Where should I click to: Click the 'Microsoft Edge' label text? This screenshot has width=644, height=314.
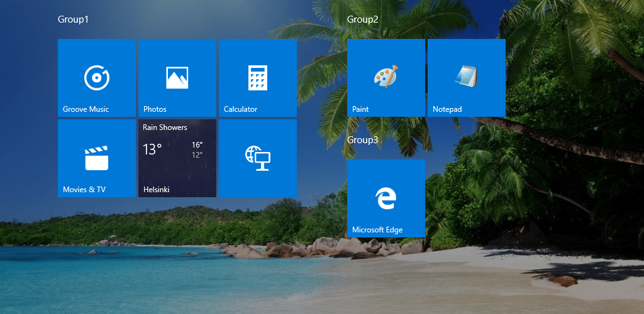point(377,230)
